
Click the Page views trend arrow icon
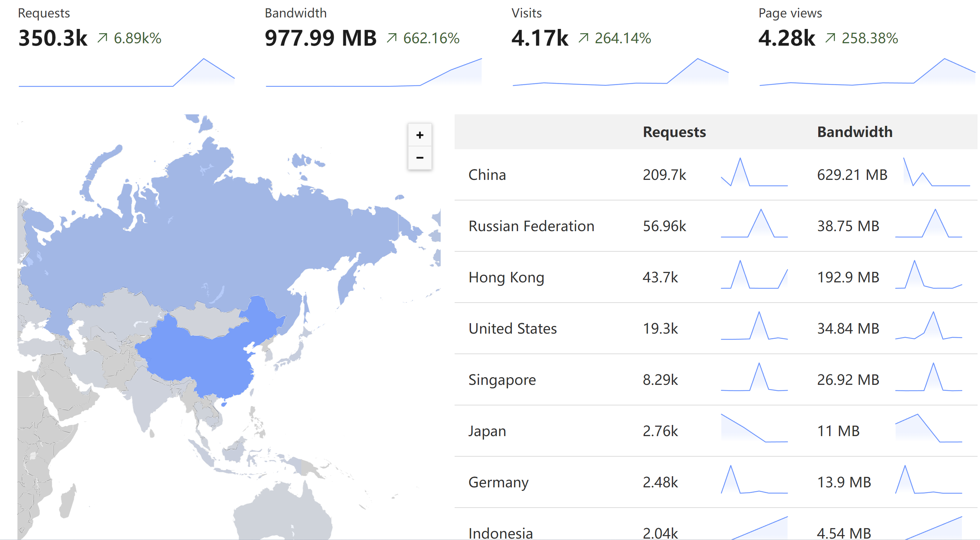(x=830, y=38)
